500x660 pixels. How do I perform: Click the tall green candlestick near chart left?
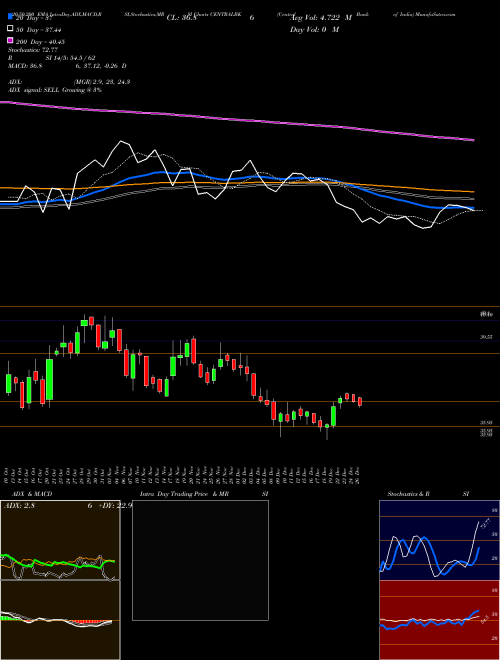tap(50, 379)
